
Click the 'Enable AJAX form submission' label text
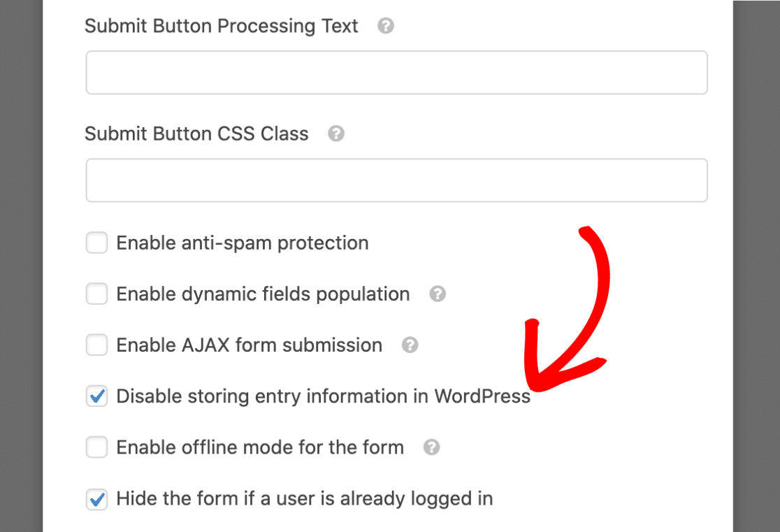click(x=250, y=345)
